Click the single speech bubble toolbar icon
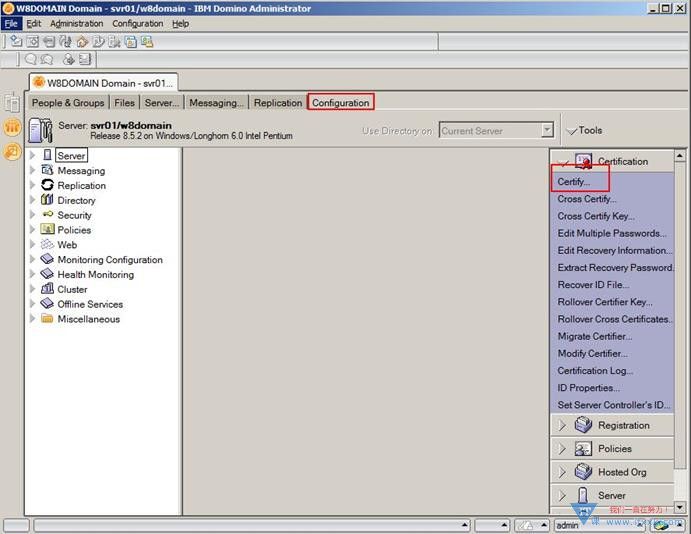 31,59
